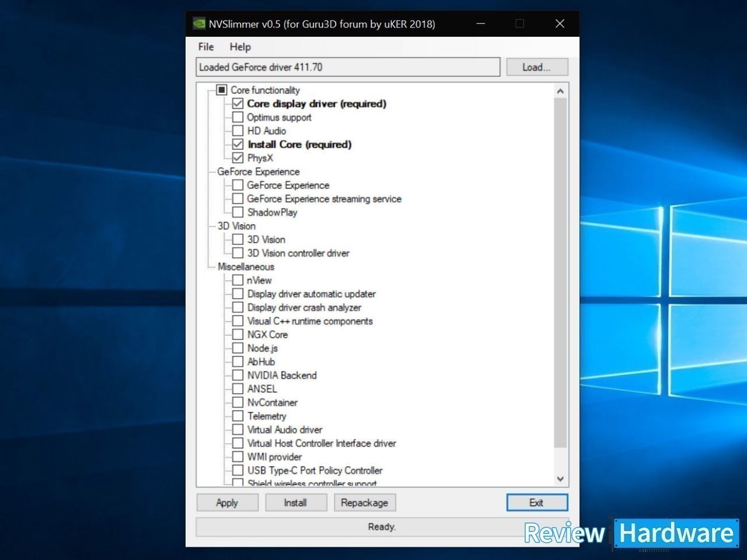747x560 pixels.
Task: Toggle Install Core (required) checkbox
Action: pos(238,144)
